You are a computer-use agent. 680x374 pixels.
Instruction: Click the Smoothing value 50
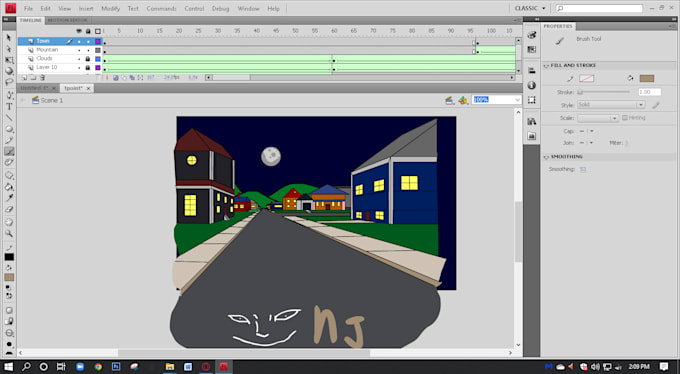(583, 169)
